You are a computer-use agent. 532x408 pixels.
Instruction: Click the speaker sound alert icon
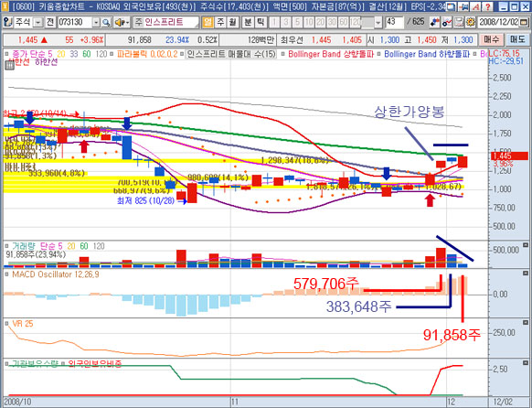[120, 22]
